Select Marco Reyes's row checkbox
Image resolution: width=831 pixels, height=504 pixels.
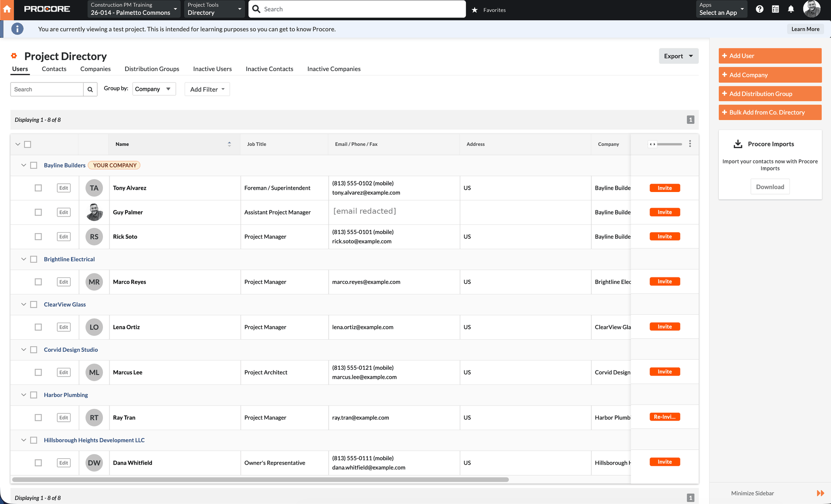[x=38, y=282]
